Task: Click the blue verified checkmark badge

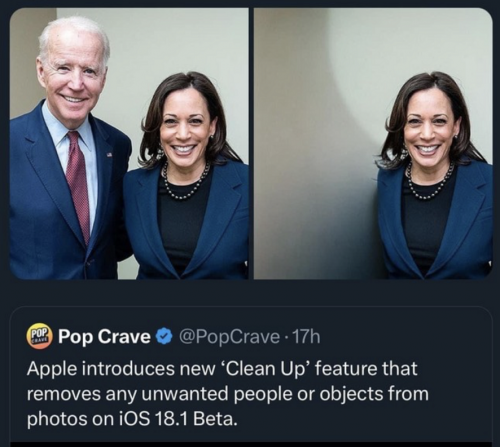Action: click(x=163, y=337)
